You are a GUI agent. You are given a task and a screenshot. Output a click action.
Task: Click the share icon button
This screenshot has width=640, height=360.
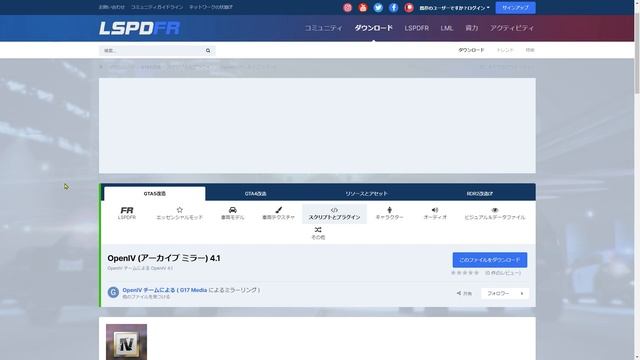pos(464,293)
